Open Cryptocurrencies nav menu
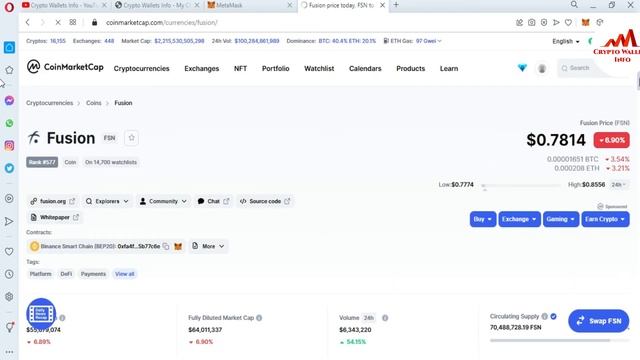 tap(142, 69)
